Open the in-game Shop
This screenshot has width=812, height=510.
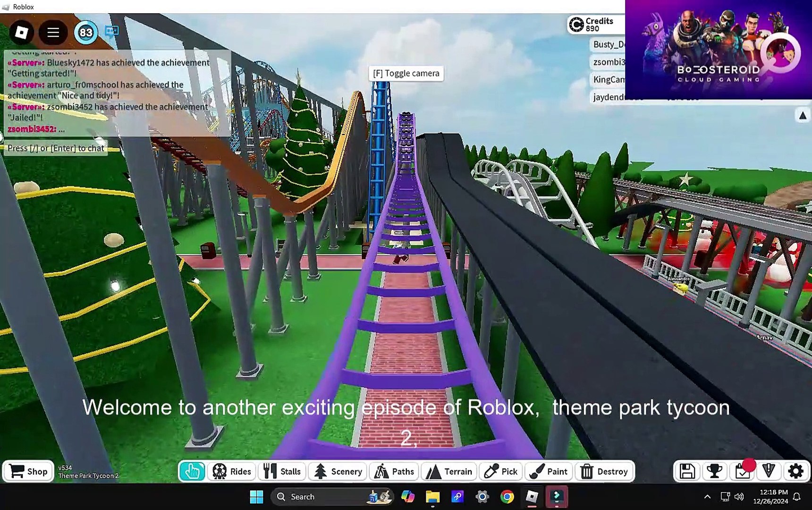pos(28,471)
